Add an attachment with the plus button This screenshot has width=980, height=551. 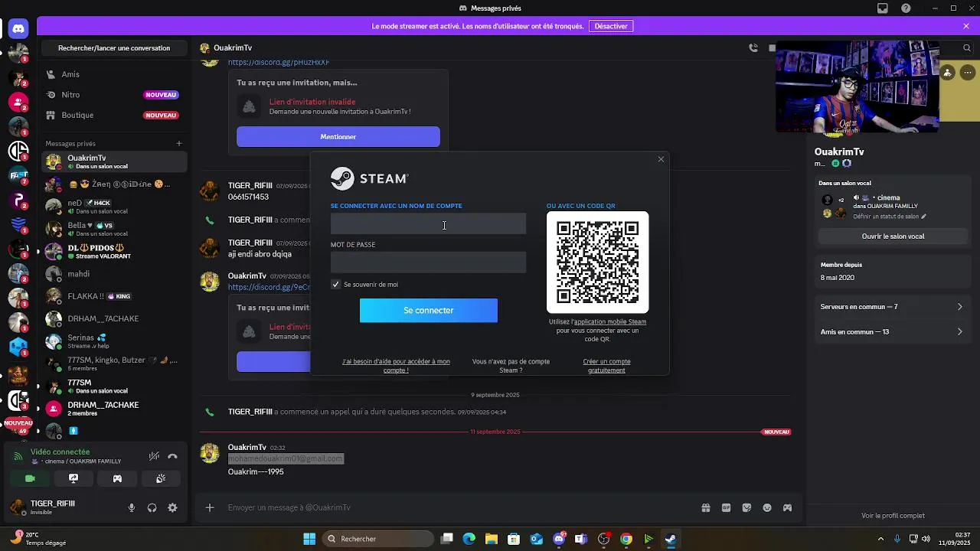point(210,507)
